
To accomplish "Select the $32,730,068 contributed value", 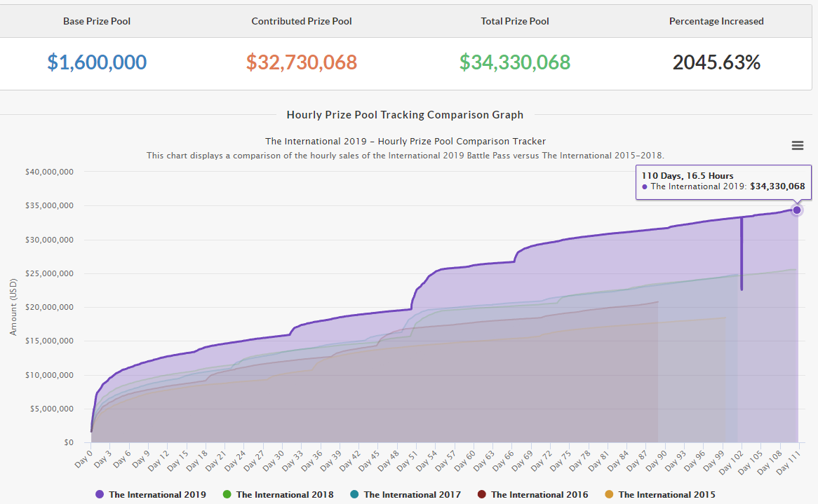I will click(302, 62).
